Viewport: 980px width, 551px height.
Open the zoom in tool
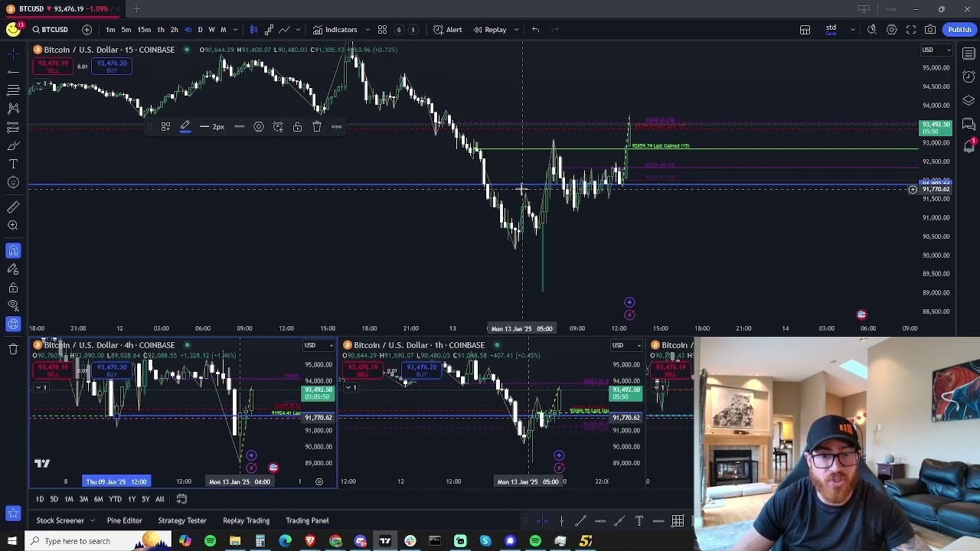(13, 225)
